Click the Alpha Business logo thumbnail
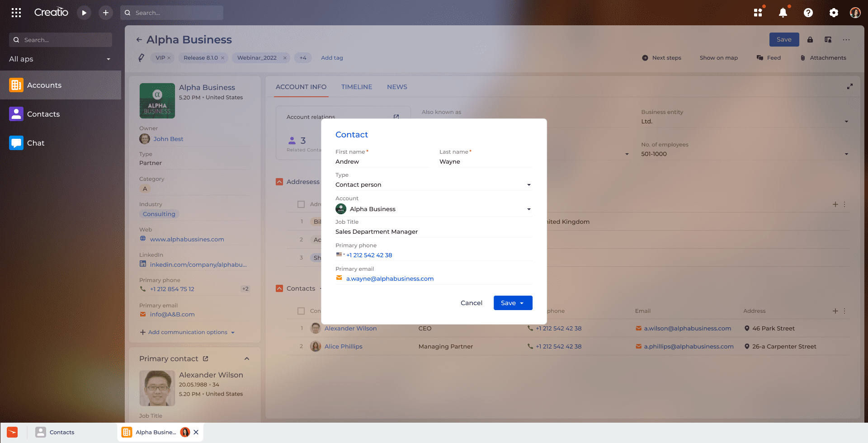This screenshot has height=443, width=868. tap(157, 101)
